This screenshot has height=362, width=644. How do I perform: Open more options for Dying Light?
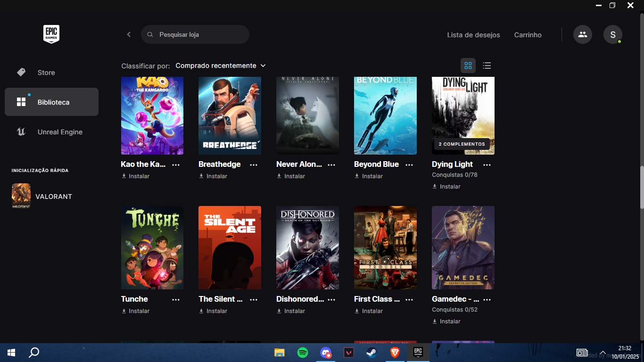pos(487,165)
